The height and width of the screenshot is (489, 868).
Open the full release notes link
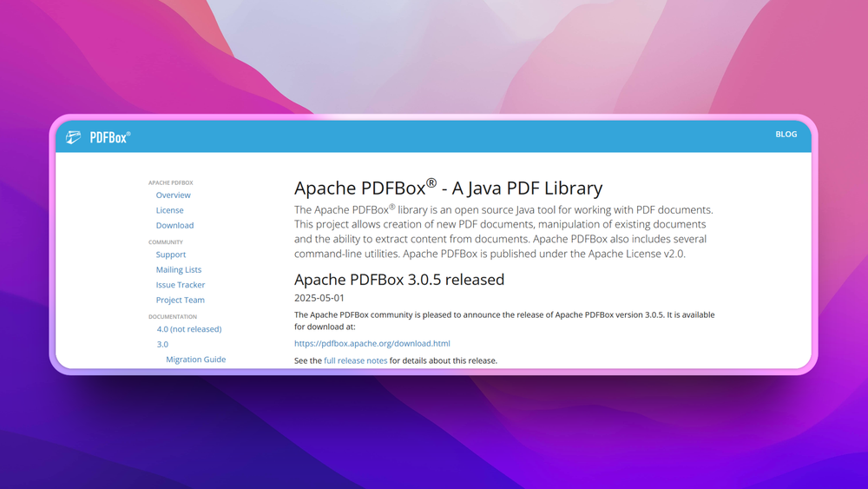pyautogui.click(x=355, y=360)
